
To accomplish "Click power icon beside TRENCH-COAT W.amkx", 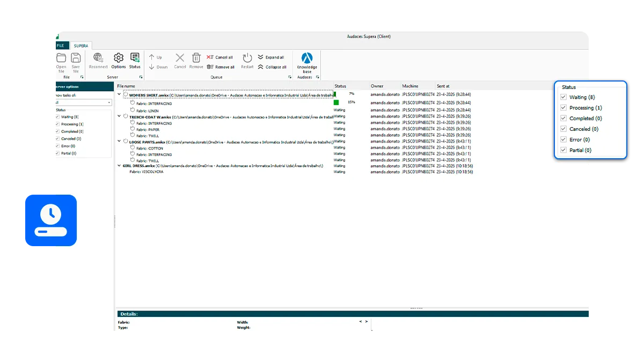I will [126, 116].
